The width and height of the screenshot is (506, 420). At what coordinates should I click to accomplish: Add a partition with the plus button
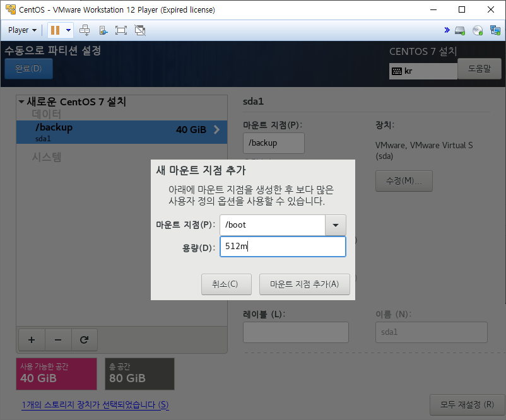(x=32, y=340)
